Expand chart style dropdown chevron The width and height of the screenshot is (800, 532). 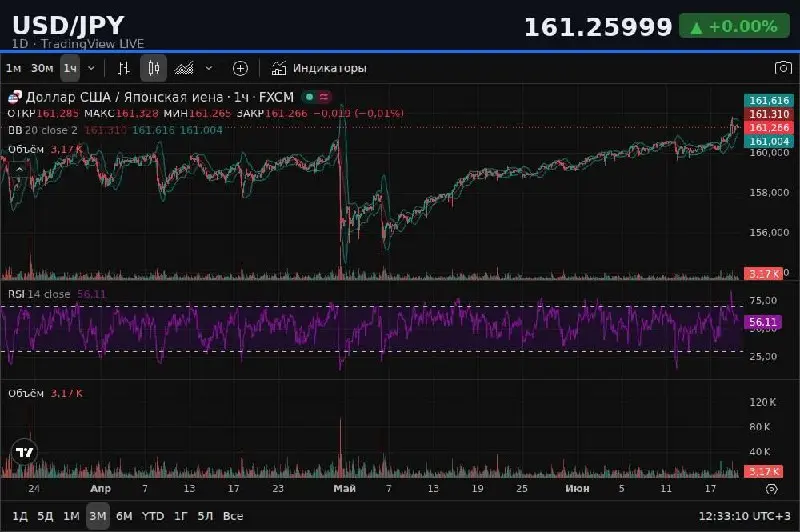pyautogui.click(x=209, y=68)
